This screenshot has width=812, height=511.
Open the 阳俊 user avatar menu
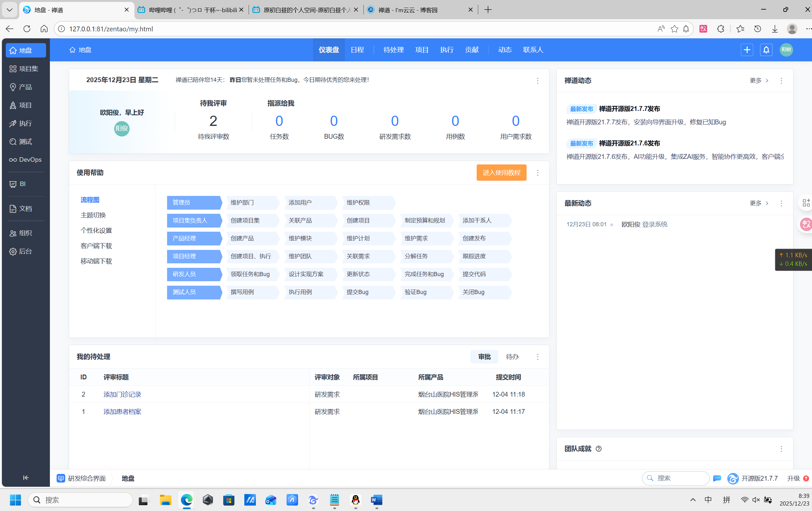point(786,50)
